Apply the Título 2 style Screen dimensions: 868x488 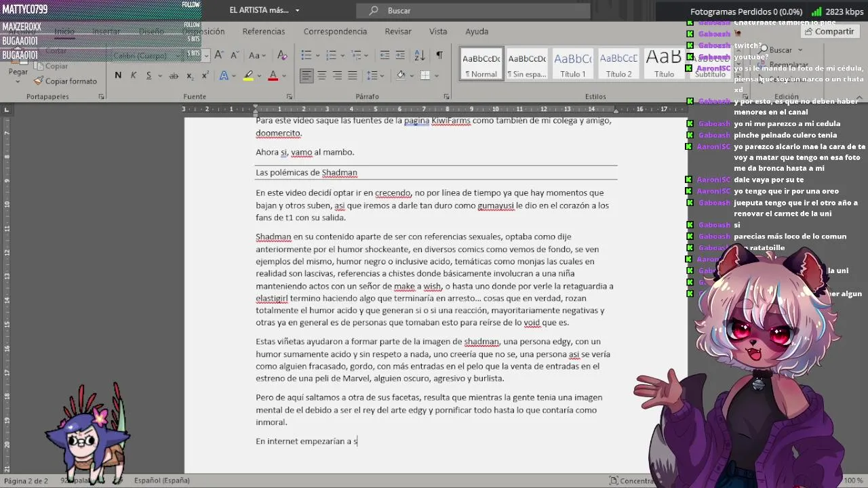pyautogui.click(x=618, y=64)
